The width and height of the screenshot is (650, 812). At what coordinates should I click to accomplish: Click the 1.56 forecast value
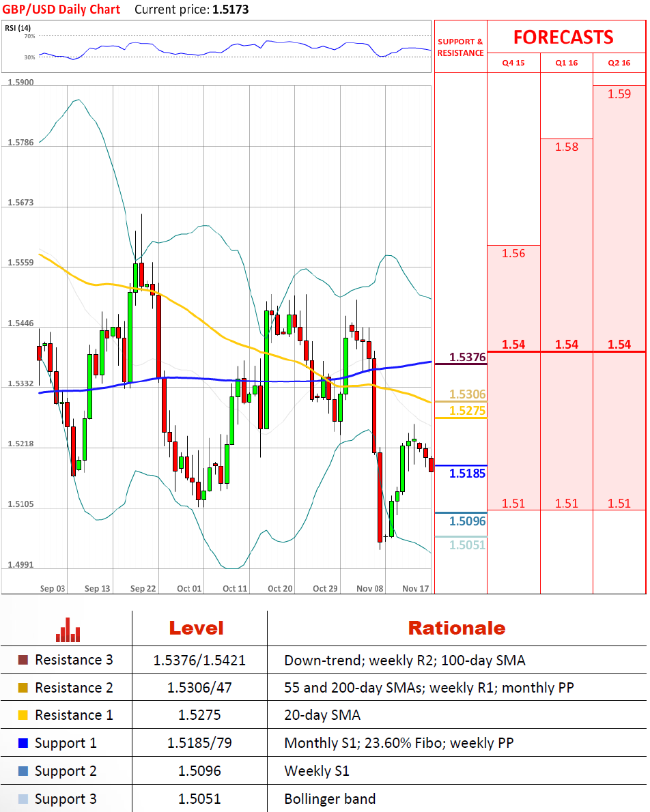(513, 253)
